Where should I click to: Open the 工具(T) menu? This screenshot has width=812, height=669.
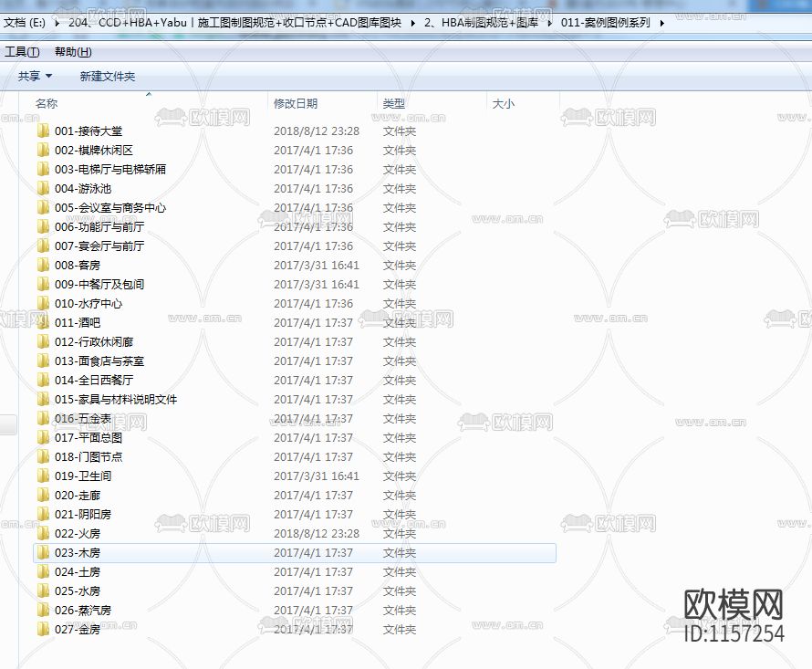point(23,51)
